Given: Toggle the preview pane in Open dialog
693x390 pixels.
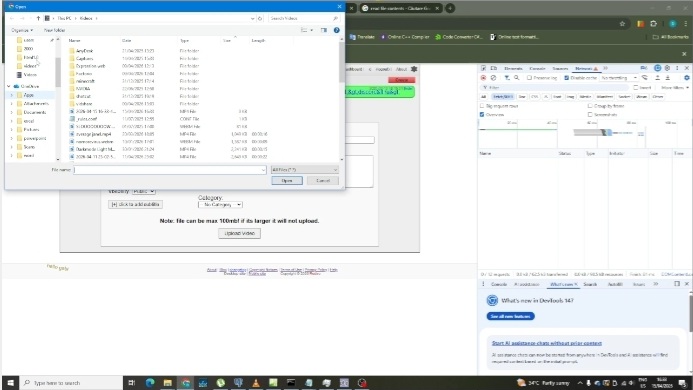Looking at the screenshot, I should tap(324, 30).
